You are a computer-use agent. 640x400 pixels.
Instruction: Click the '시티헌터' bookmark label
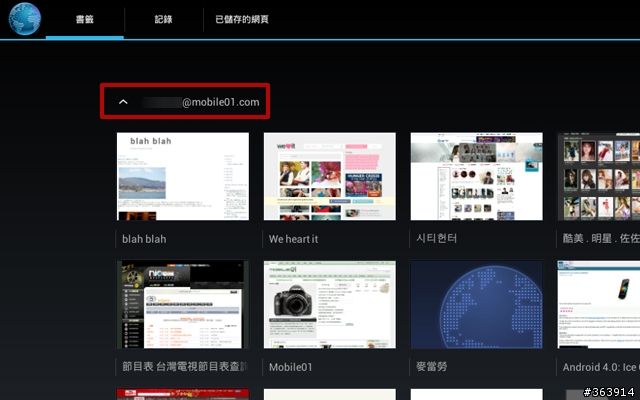[x=436, y=238]
